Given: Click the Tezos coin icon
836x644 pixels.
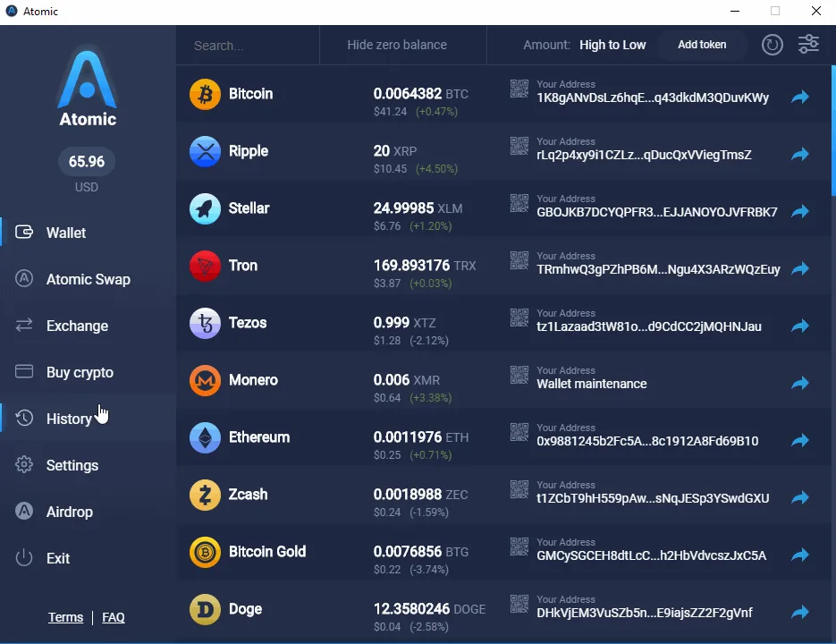Looking at the screenshot, I should pyautogui.click(x=205, y=323).
